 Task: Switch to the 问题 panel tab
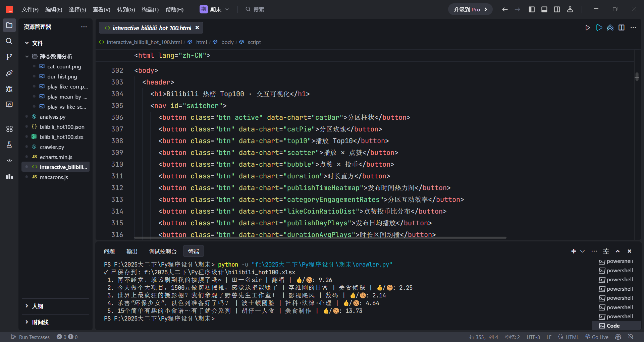(109, 251)
